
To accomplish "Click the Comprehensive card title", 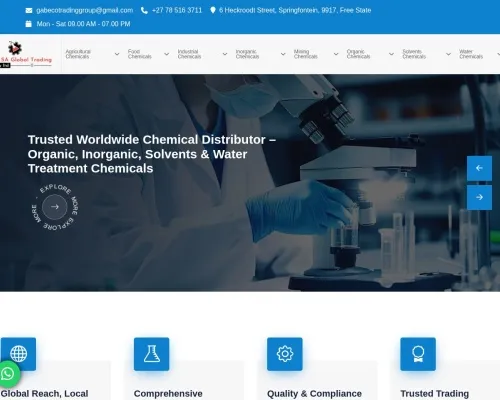I will [168, 394].
